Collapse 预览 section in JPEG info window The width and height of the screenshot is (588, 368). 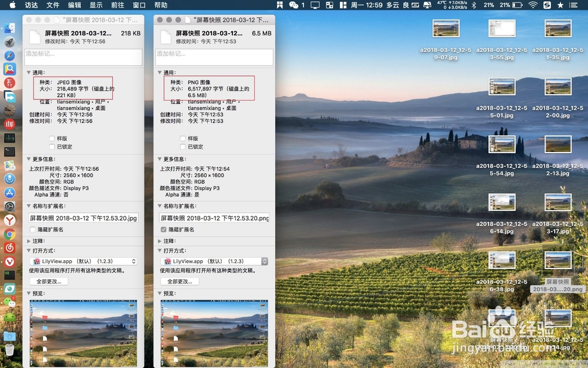[x=29, y=294]
